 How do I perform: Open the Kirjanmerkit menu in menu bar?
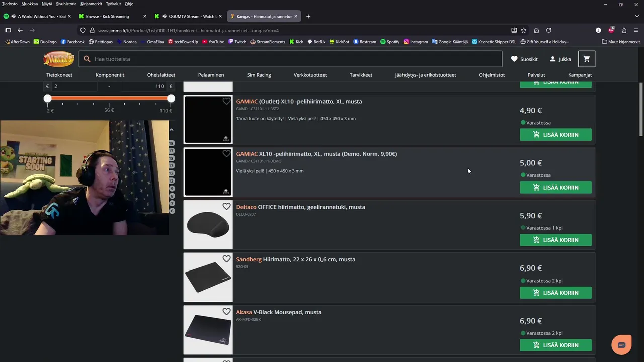[x=91, y=4]
